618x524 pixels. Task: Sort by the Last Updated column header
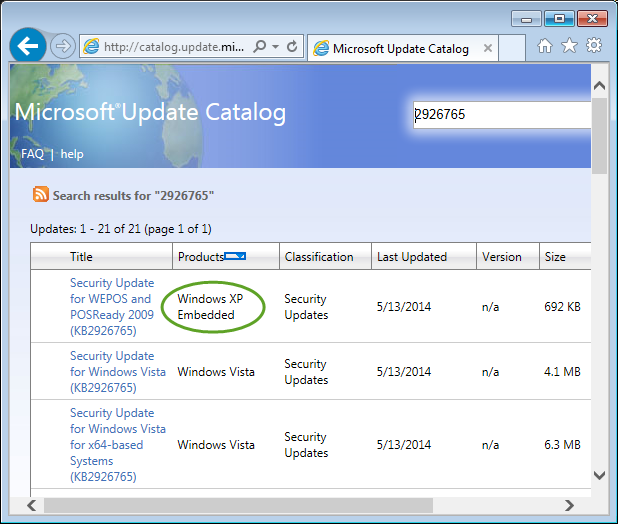point(411,257)
